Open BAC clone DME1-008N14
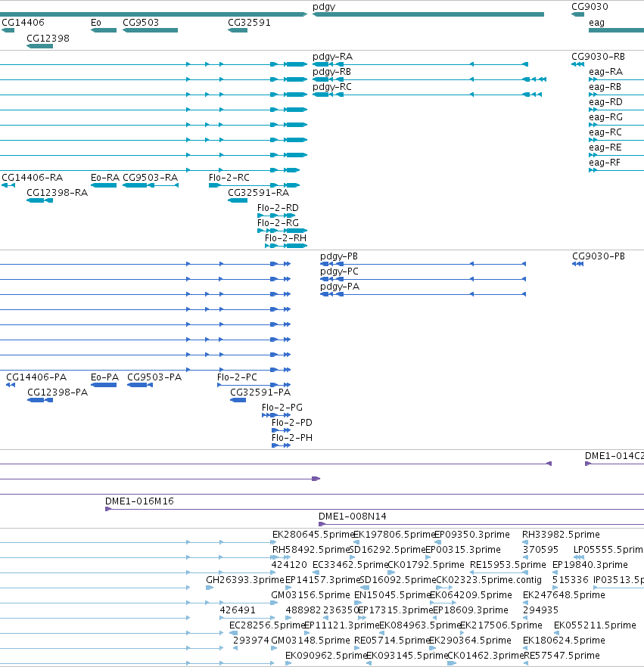The height and width of the screenshot is (667, 644). click(481, 524)
